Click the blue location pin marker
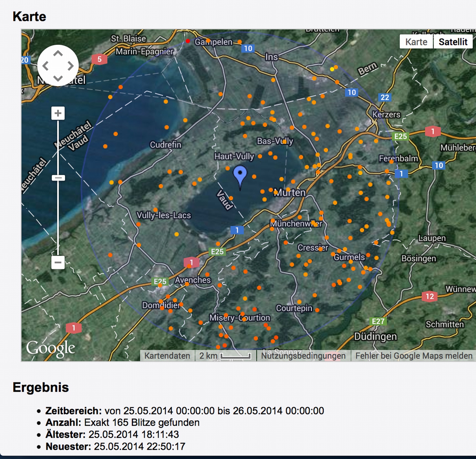This screenshot has width=476, height=459. [240, 174]
